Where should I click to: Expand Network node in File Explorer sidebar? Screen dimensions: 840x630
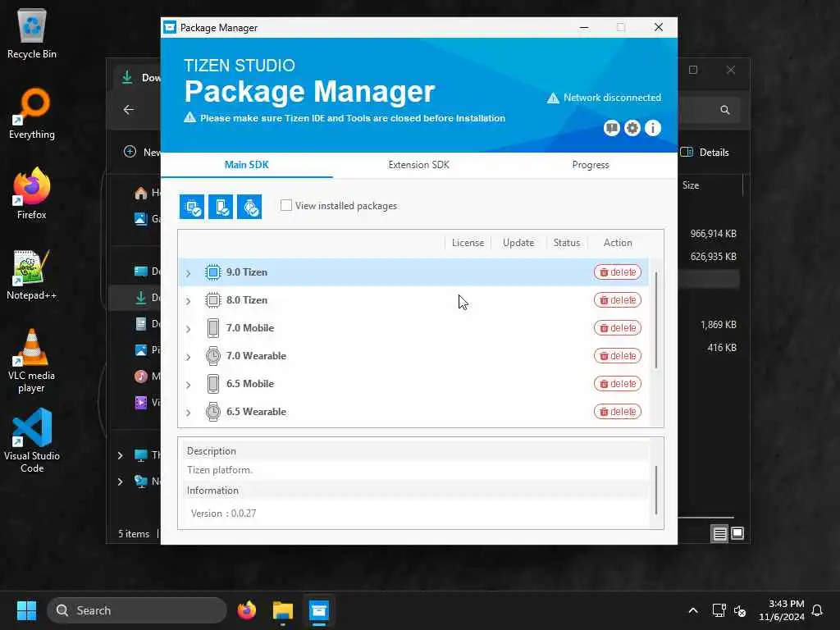[120, 482]
